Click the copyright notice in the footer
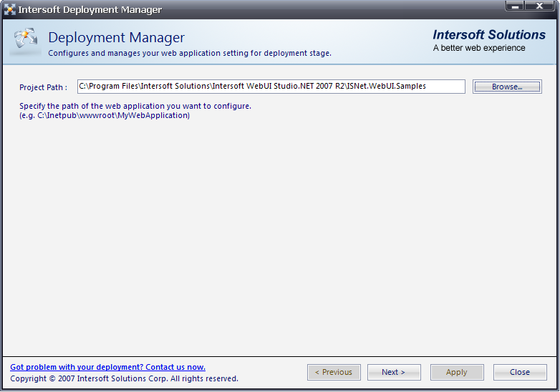The image size is (560, 392). (x=124, y=378)
